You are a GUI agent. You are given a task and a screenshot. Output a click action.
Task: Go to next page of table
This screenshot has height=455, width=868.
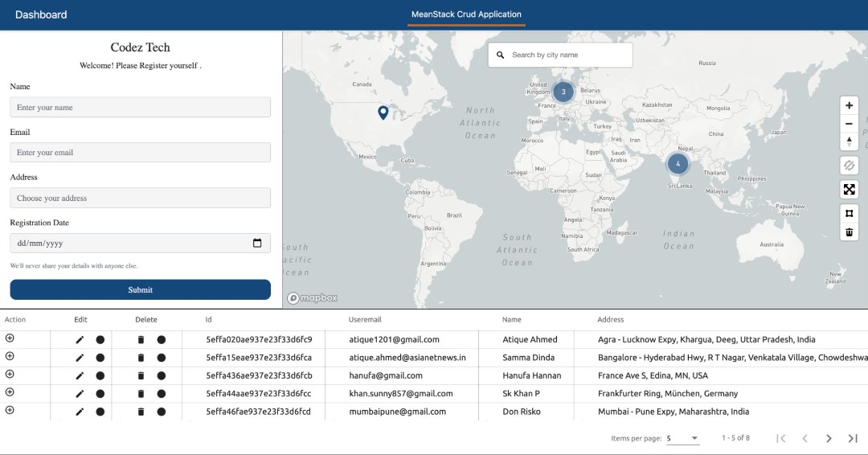tap(829, 438)
